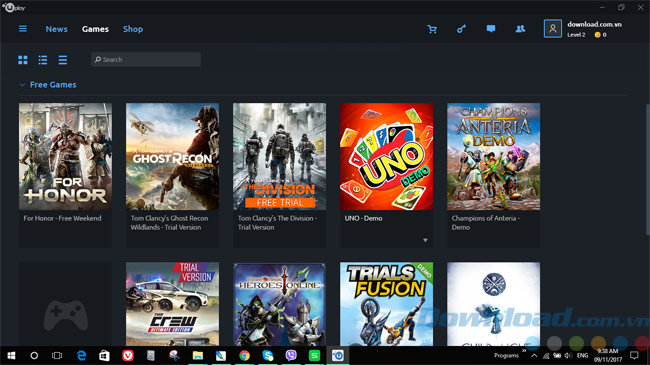Click the Uplay taskbar icon
The width and height of the screenshot is (650, 365).
tap(338, 355)
